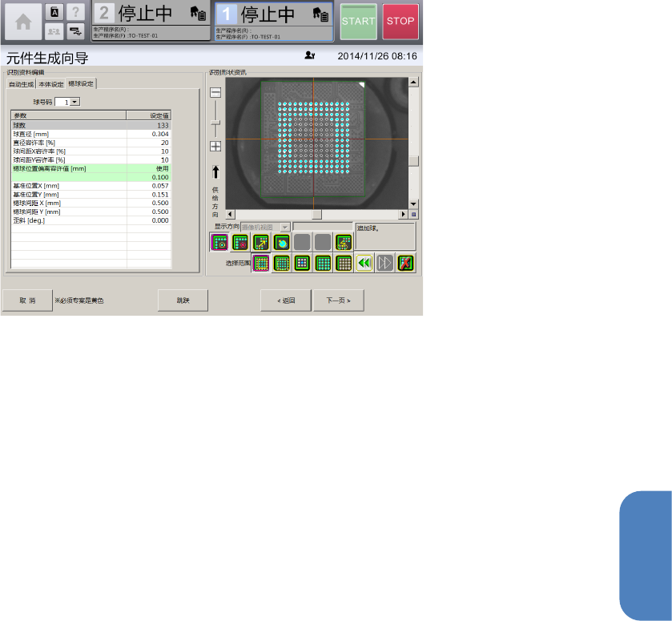
Task: Click the image horizontal scrollbar left arrow
Action: (x=230, y=214)
